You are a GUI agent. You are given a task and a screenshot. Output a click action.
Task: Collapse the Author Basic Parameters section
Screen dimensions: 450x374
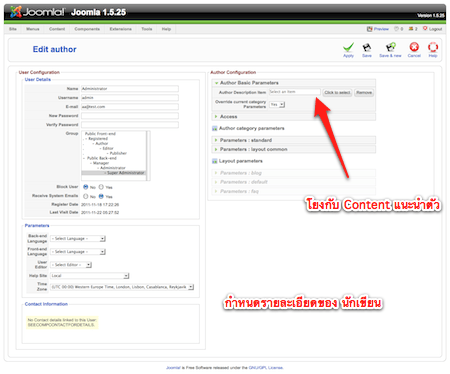[x=293, y=83]
